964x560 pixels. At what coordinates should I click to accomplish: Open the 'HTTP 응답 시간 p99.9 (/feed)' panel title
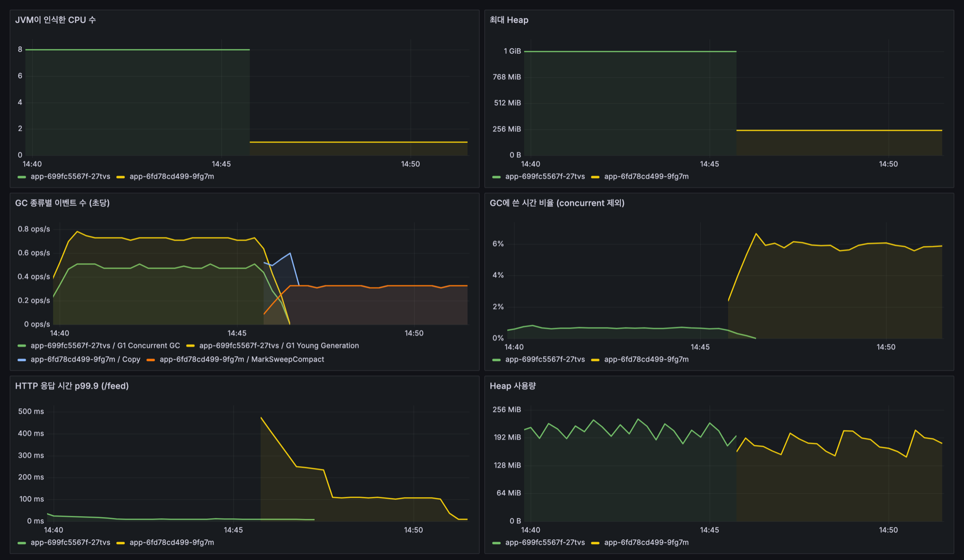[72, 386]
